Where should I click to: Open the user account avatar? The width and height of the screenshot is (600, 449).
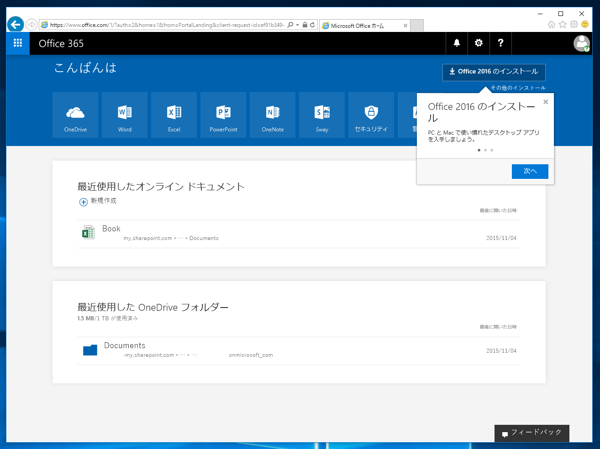tap(581, 43)
